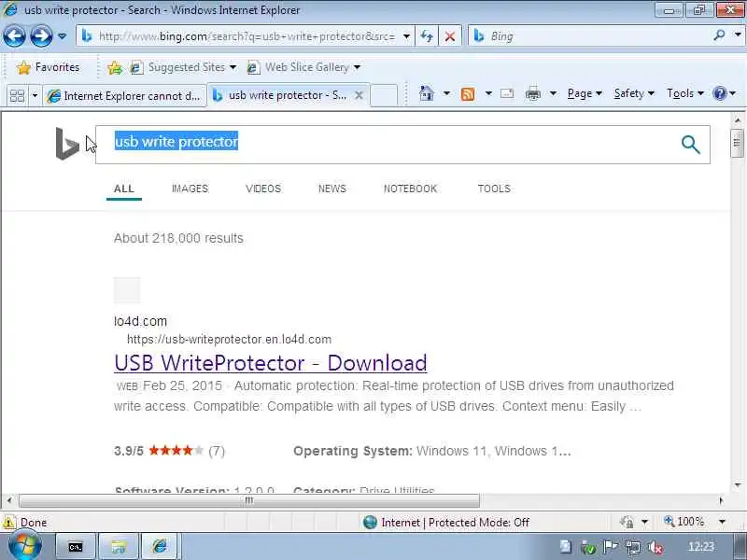747x560 pixels.
Task: Open Web Slice Gallery dropdown
Action: click(303, 67)
